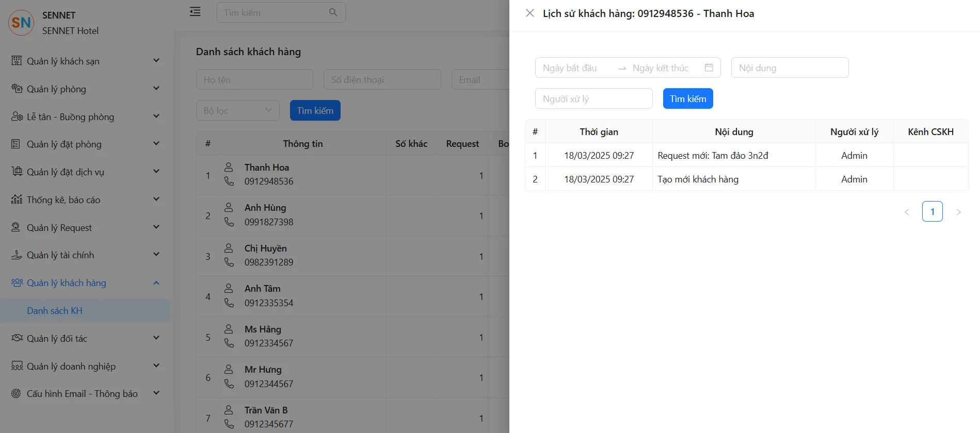Click Tìm kiếm button in customer list
This screenshot has height=433, width=980.
[315, 110]
